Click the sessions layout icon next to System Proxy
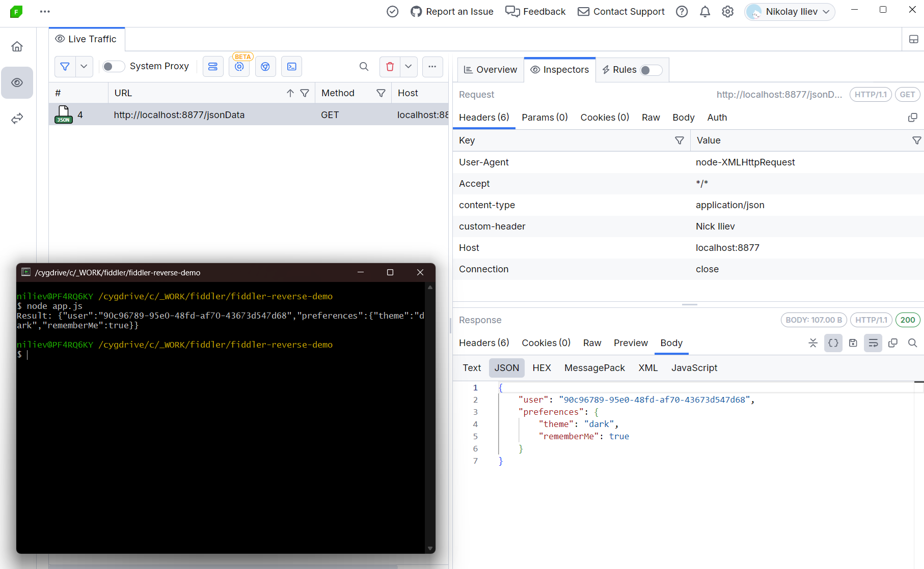This screenshot has width=924, height=569. coord(213,66)
